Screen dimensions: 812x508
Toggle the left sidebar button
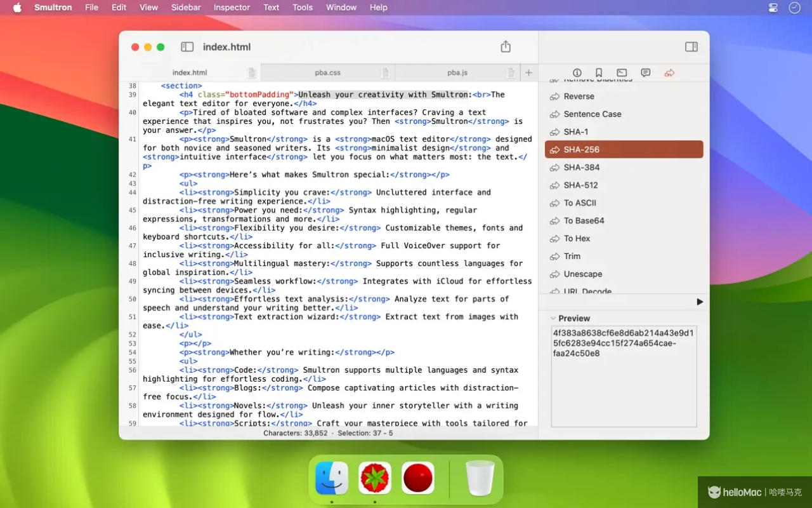click(x=187, y=47)
